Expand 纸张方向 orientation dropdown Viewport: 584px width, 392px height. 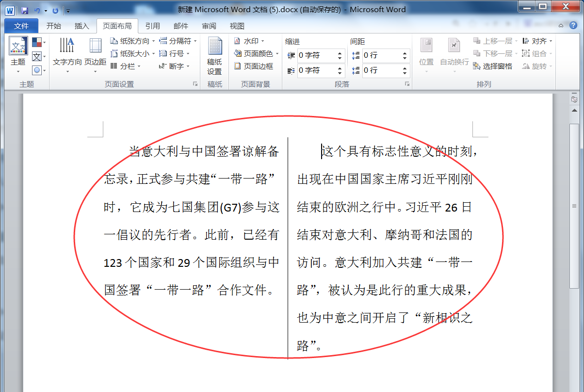(132, 41)
